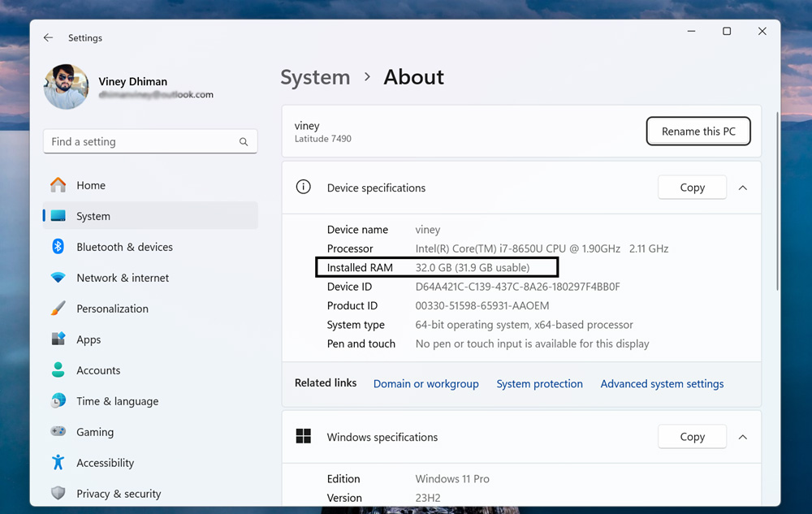Click the Home house icon

point(58,185)
